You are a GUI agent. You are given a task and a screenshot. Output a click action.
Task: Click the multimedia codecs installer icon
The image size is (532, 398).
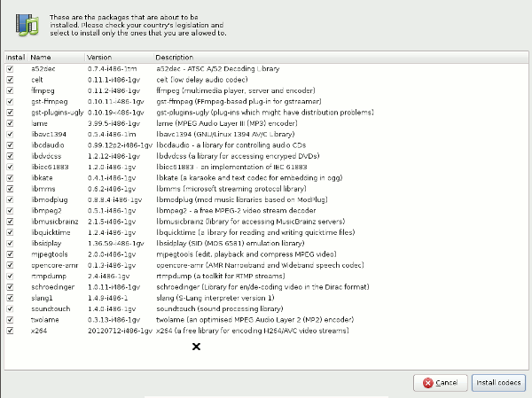(27, 25)
